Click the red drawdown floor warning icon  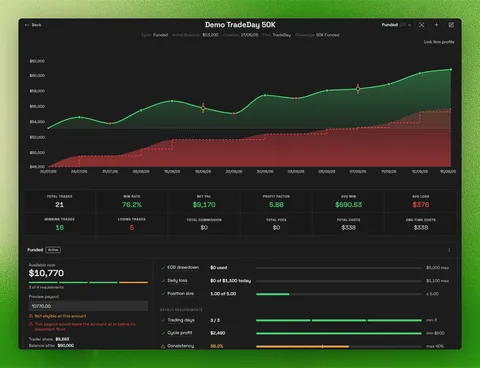(31, 324)
